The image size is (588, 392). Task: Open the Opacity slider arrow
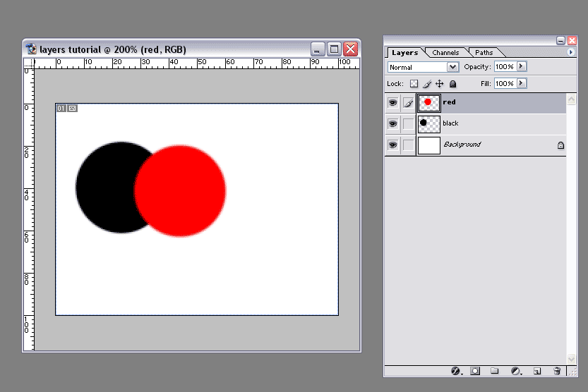tap(522, 66)
